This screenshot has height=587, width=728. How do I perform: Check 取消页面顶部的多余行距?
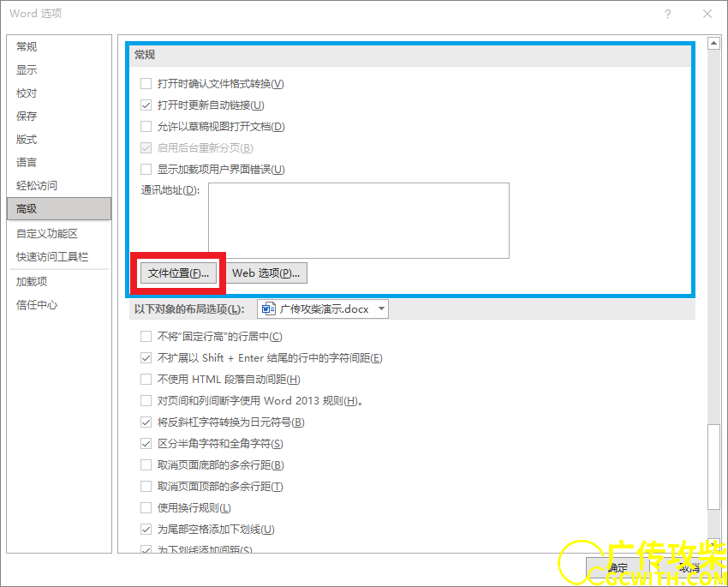[146, 486]
